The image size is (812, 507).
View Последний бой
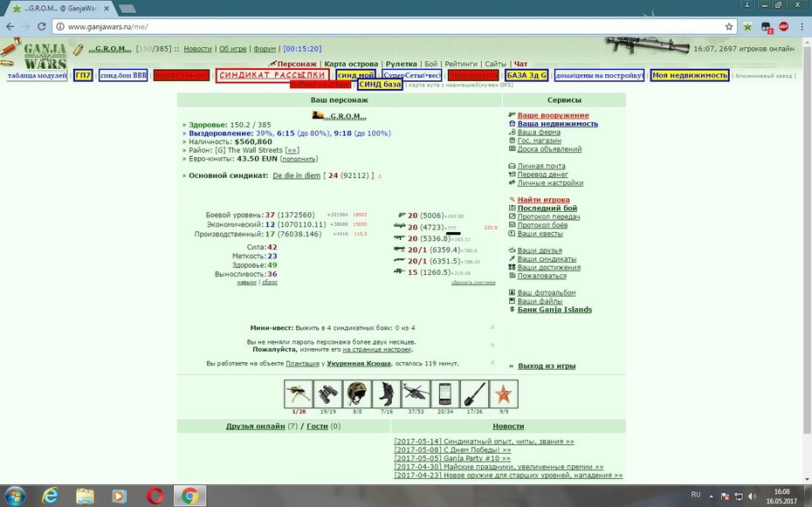pyautogui.click(x=547, y=208)
